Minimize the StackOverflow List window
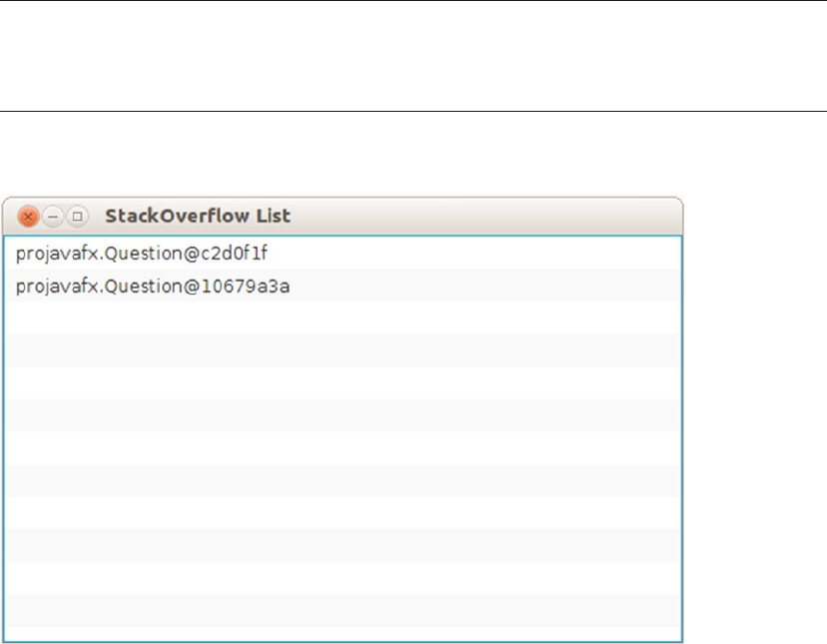Image resolution: width=827 pixels, height=644 pixels. 53,217
